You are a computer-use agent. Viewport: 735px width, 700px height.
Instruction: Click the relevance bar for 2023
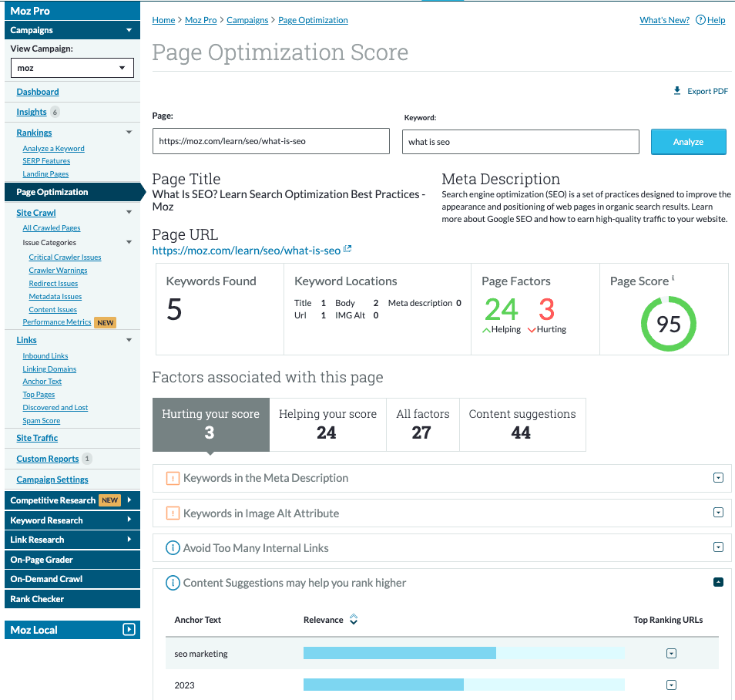[463, 685]
